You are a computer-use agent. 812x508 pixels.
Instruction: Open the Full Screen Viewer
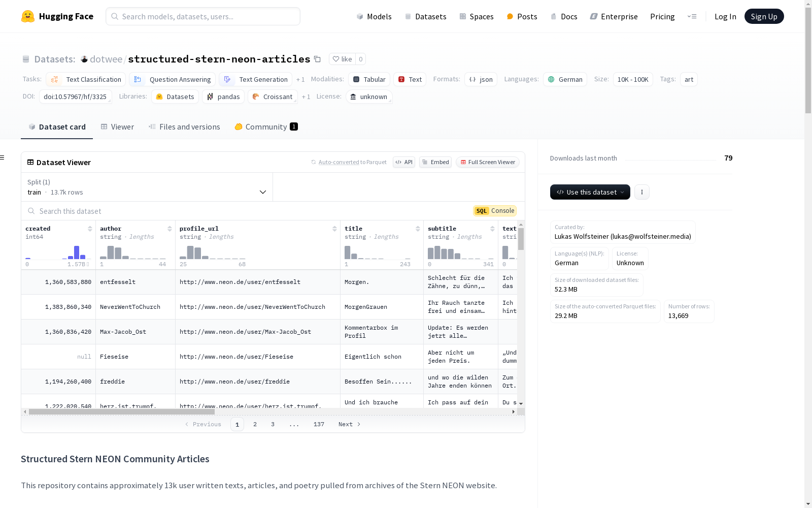pos(487,162)
